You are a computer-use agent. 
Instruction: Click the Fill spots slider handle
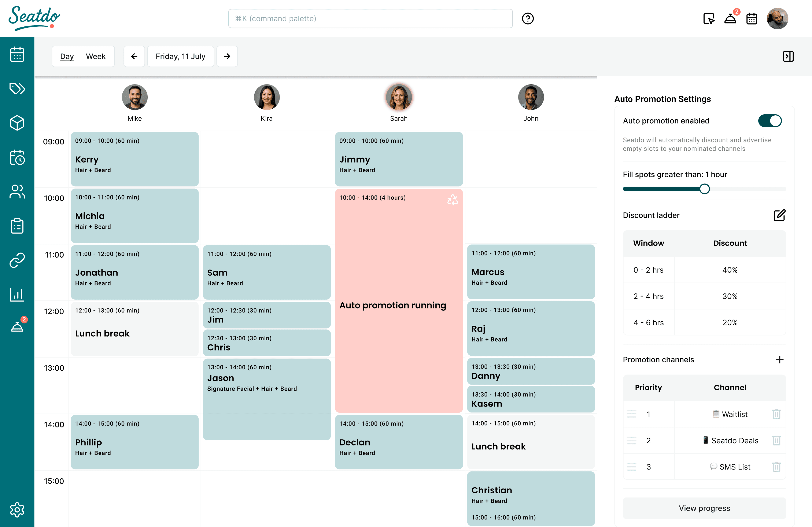705,189
